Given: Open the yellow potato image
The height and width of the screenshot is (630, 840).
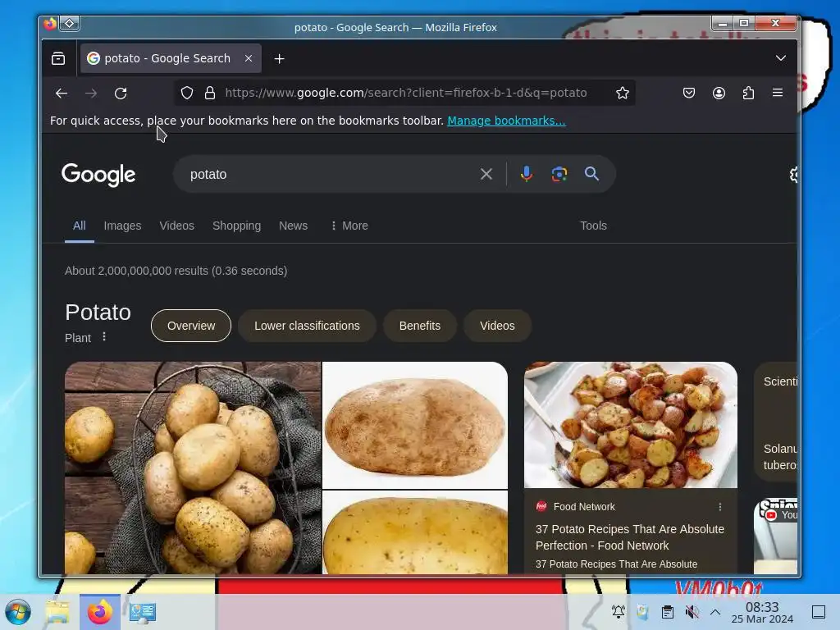Looking at the screenshot, I should tap(415, 532).
